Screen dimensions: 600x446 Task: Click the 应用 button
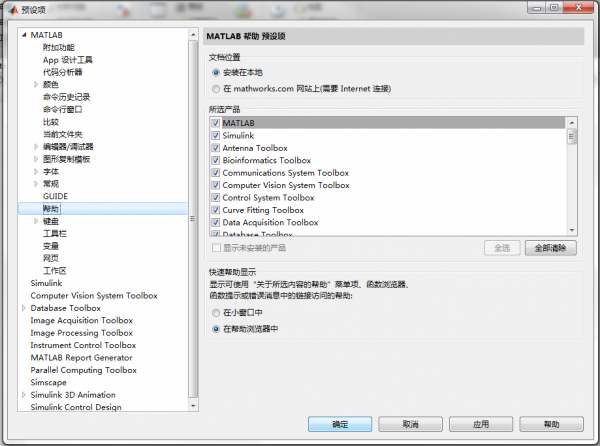click(x=481, y=424)
